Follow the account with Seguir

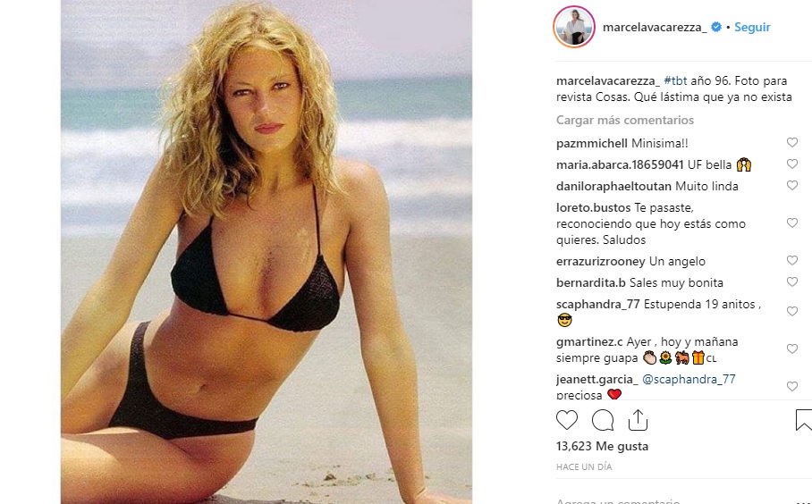[752, 28]
